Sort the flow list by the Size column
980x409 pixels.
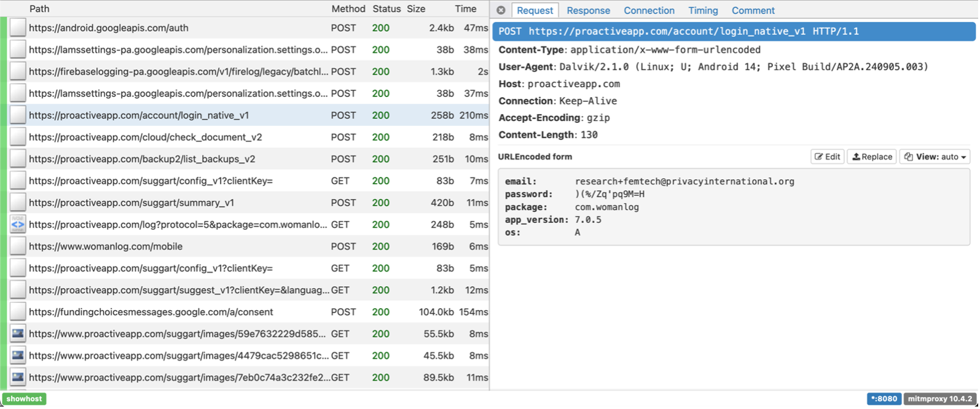(x=416, y=9)
